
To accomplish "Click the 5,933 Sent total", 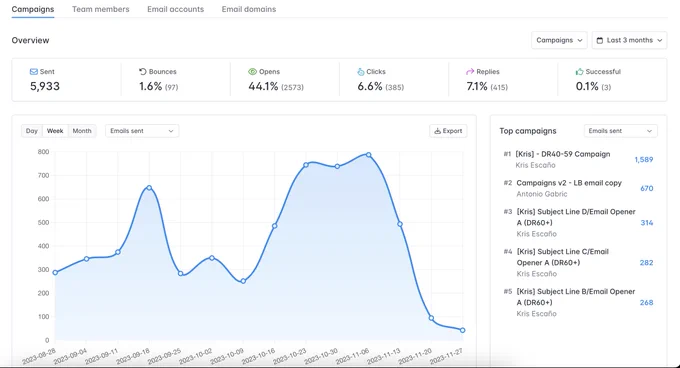I will tap(45, 86).
